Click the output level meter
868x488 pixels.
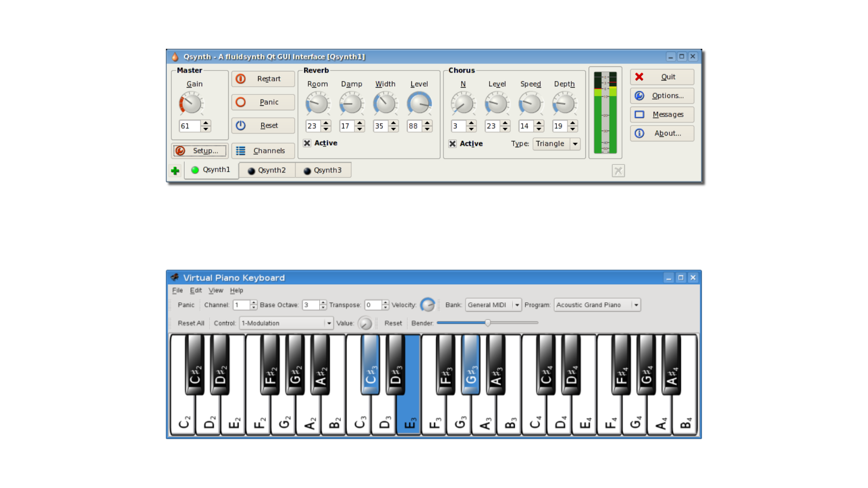605,112
